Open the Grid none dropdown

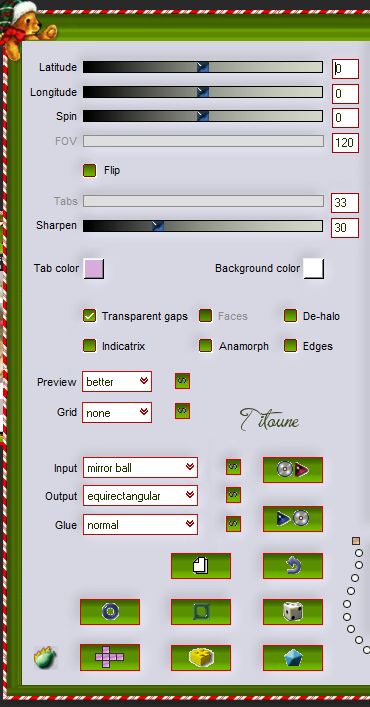(x=117, y=413)
